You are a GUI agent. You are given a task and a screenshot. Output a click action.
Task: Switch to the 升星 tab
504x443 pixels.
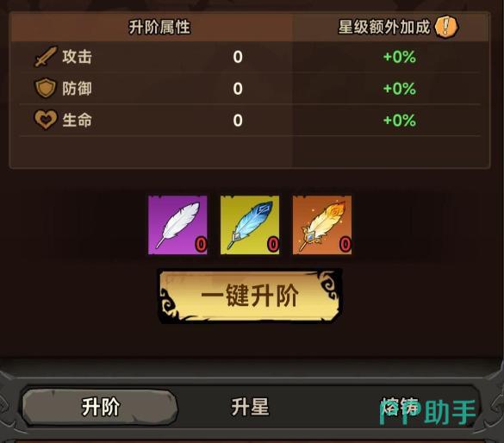pos(250,408)
